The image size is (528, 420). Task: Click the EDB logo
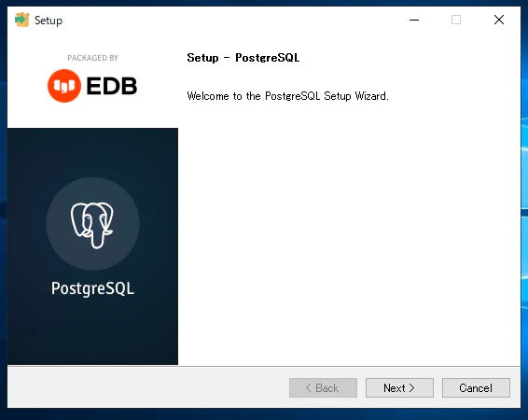tap(92, 86)
